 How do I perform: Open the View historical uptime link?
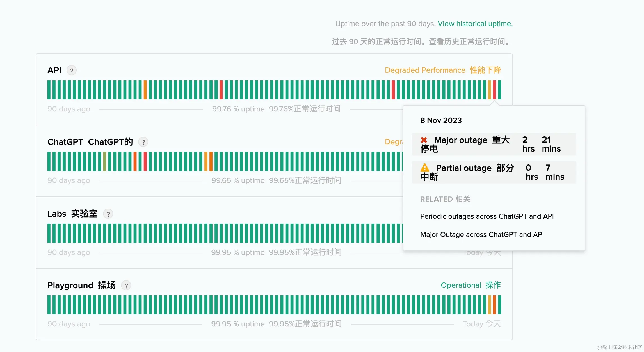coord(475,24)
